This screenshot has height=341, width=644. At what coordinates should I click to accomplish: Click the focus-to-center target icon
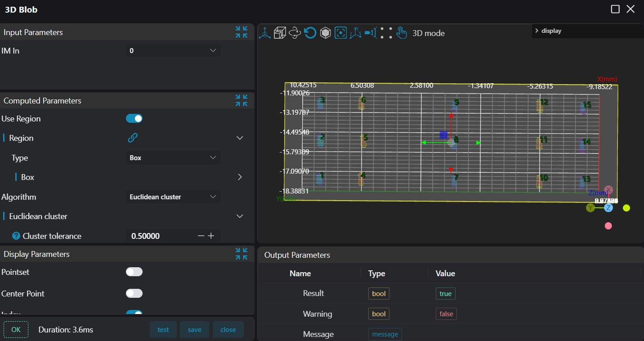[340, 33]
